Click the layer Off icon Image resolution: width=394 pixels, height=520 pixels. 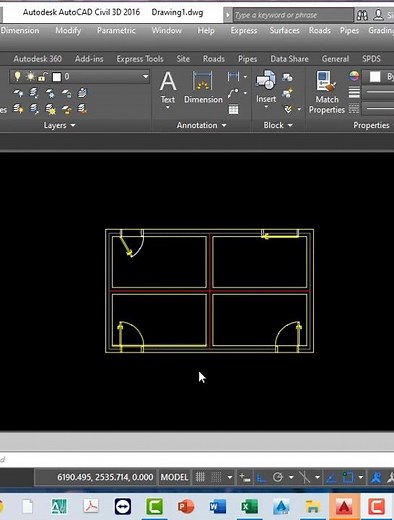pyautogui.click(x=18, y=93)
